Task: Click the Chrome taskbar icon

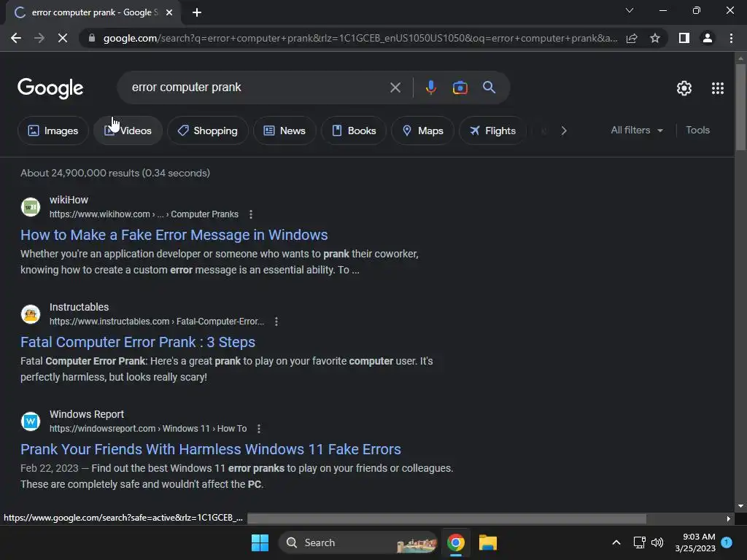Action: pos(456,542)
